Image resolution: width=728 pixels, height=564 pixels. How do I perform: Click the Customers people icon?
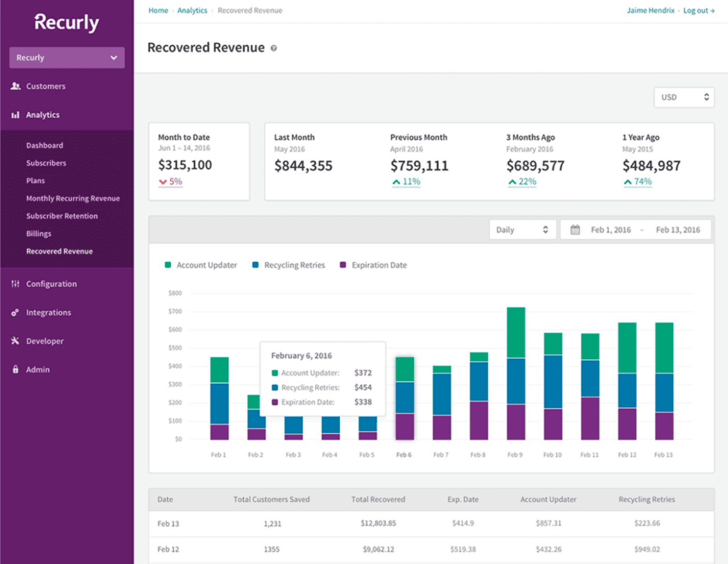(x=16, y=86)
